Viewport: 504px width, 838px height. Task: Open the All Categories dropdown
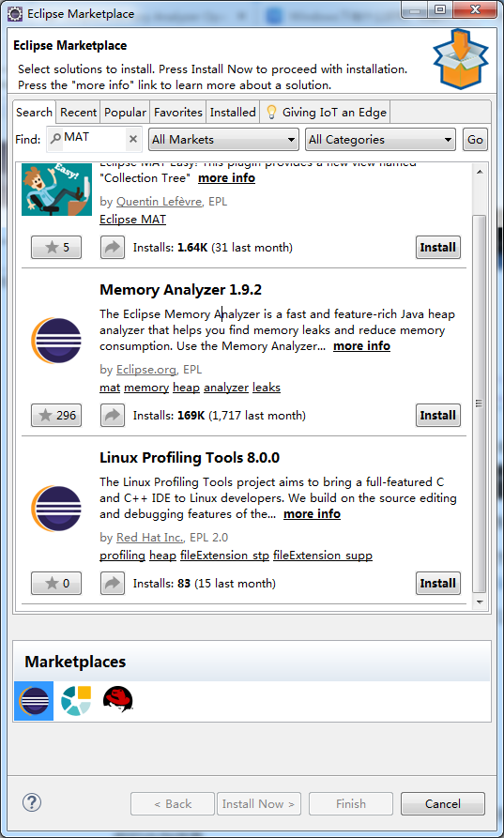(x=380, y=140)
